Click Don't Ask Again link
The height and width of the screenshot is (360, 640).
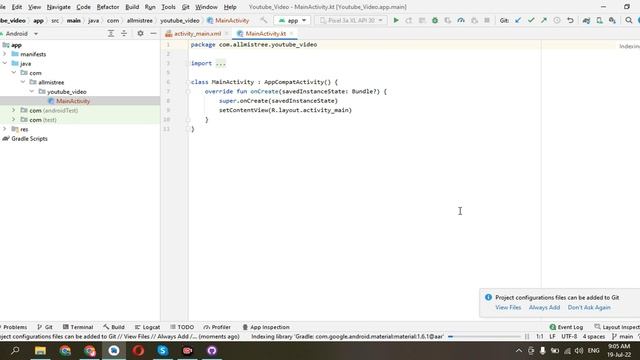(589, 307)
